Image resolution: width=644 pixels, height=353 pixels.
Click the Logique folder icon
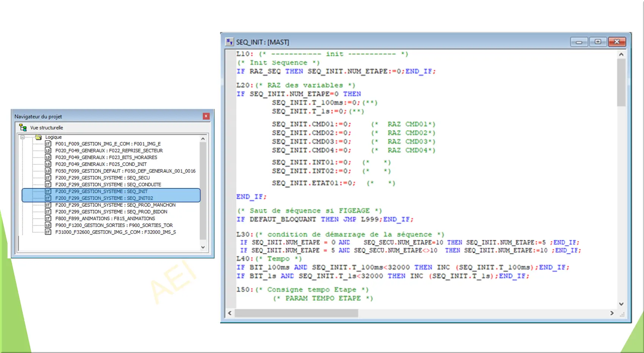click(x=38, y=137)
